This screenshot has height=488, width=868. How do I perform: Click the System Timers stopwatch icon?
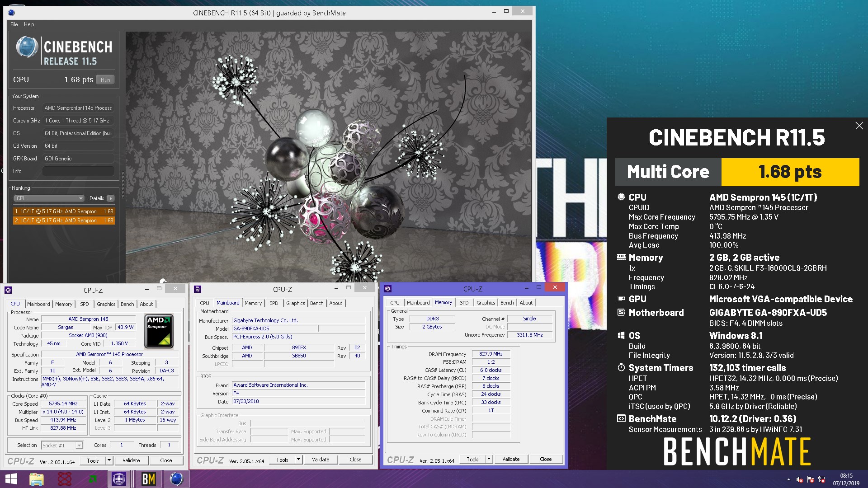click(621, 367)
